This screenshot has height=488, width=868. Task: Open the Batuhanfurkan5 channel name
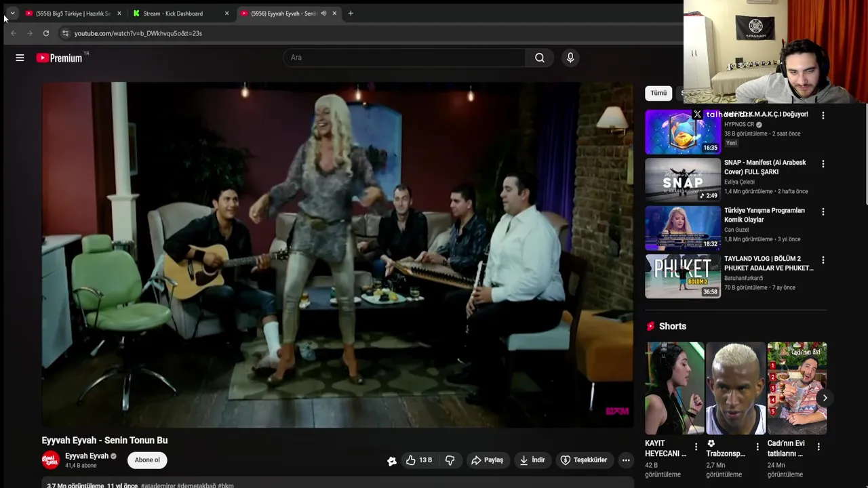743,279
